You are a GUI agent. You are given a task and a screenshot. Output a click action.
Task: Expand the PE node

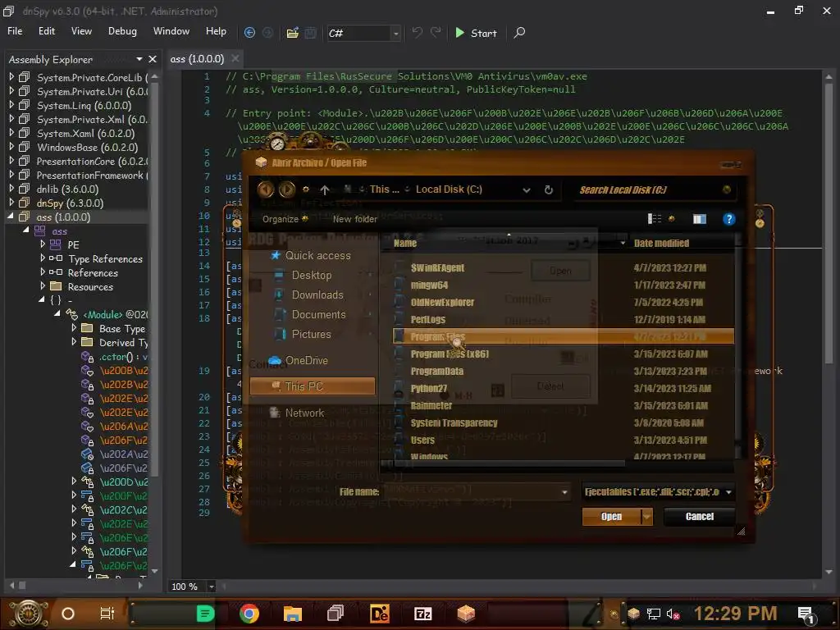point(43,244)
